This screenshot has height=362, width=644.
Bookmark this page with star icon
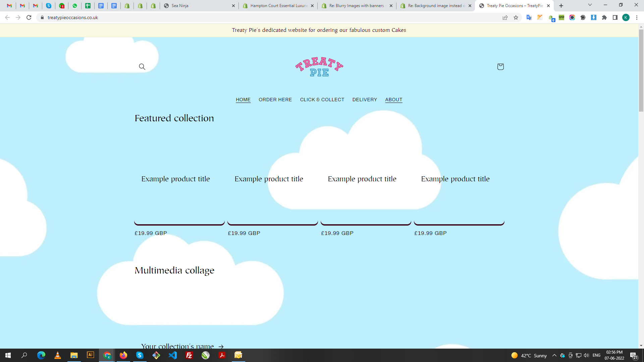516,18
